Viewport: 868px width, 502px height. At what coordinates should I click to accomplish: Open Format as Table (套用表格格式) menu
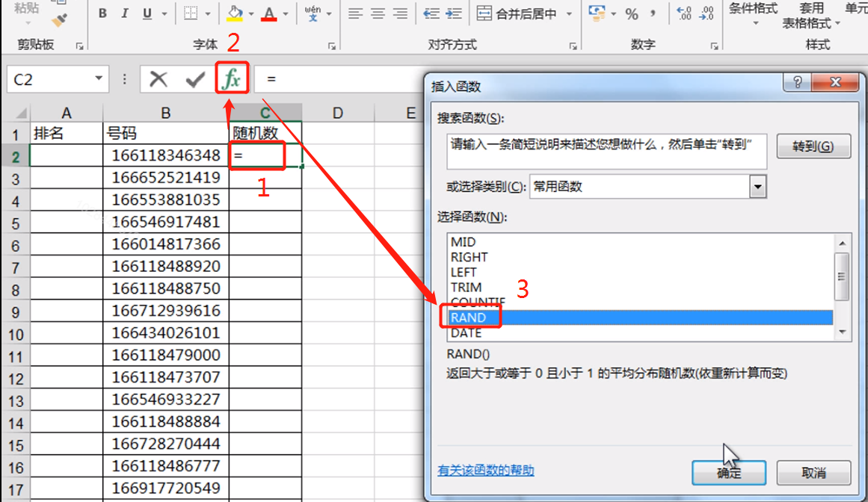[810, 16]
